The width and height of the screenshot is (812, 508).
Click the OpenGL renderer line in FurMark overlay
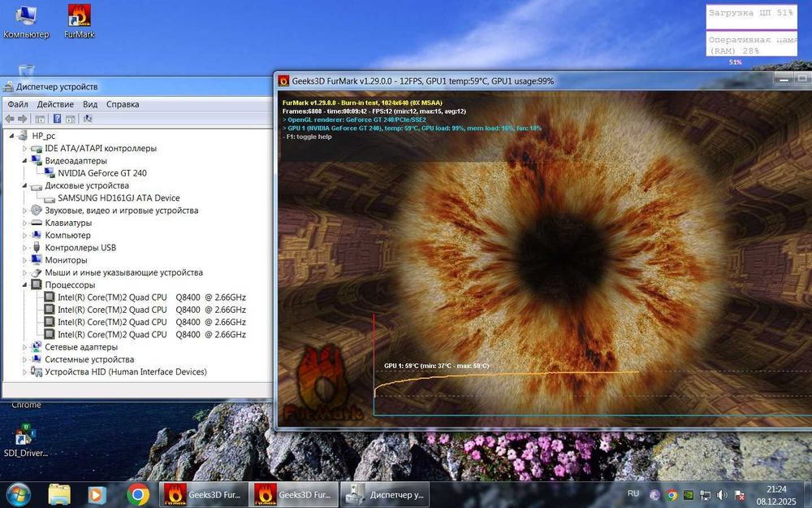coord(354,119)
